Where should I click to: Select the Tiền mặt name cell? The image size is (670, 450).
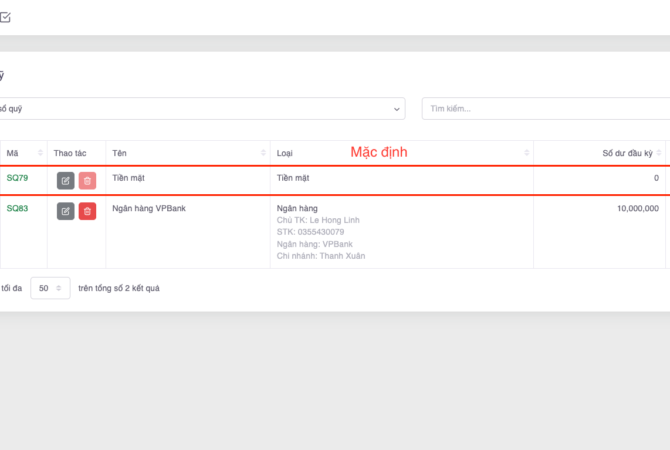click(x=128, y=178)
